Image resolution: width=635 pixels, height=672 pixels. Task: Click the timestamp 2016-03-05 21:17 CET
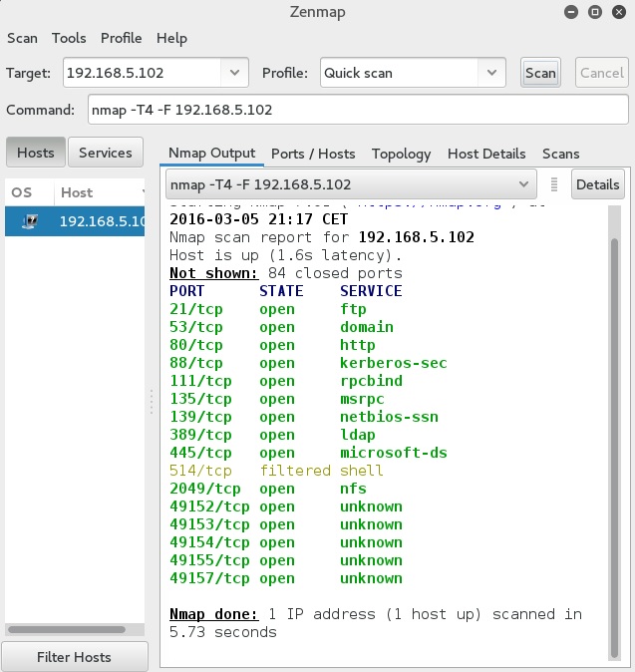coord(258,219)
